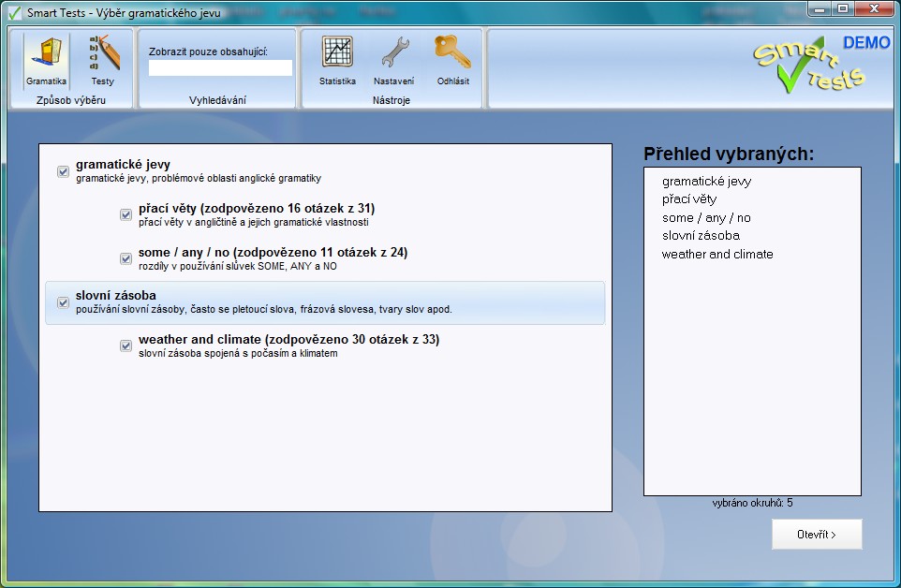901x588 pixels.
Task: Switch to Testy selection mode
Action: pyautogui.click(x=102, y=60)
